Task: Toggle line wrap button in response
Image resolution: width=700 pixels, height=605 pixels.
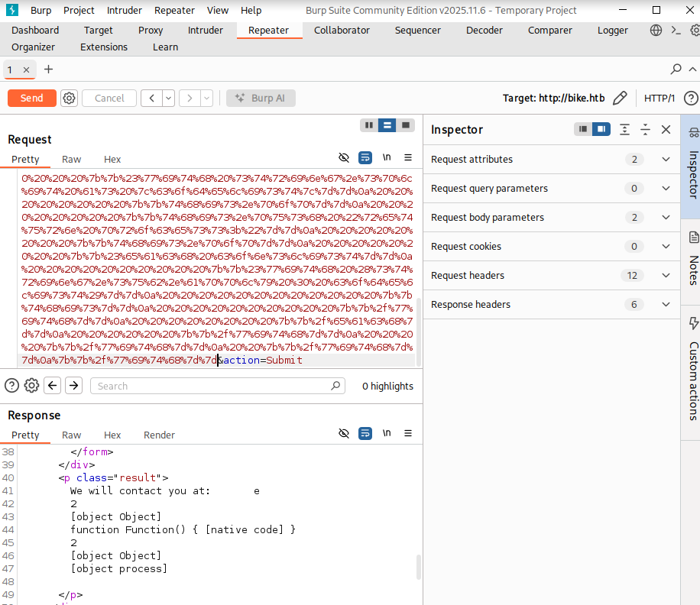Action: point(365,433)
